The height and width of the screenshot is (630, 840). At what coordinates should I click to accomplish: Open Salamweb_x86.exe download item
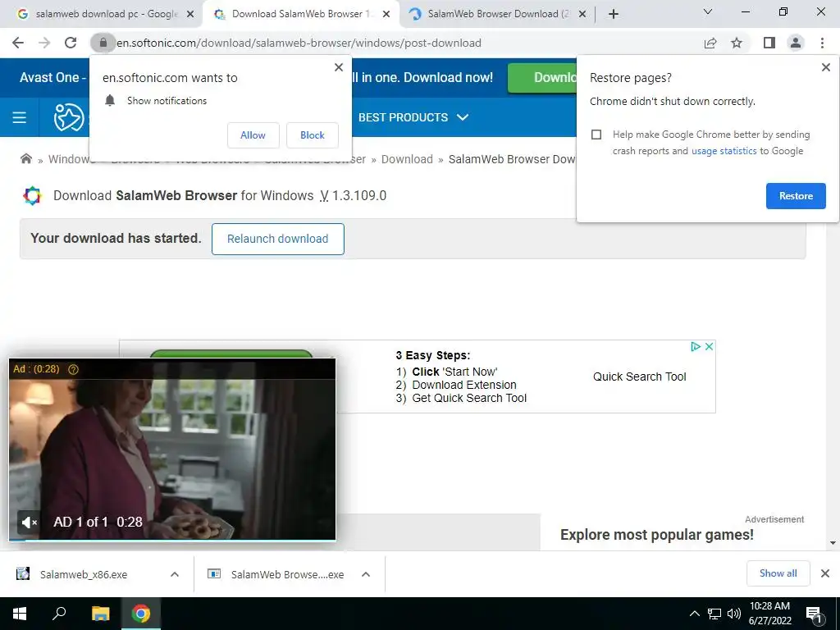pos(83,574)
